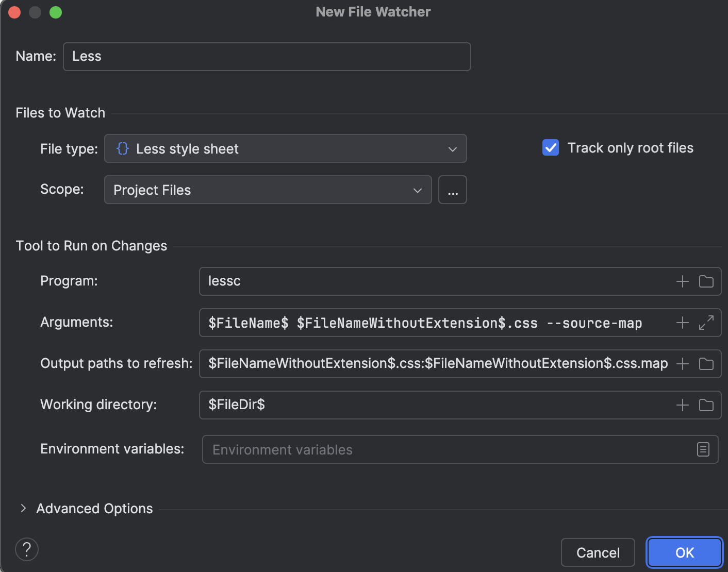
Task: Click the insert macro icon for Arguments
Action: 682,323
